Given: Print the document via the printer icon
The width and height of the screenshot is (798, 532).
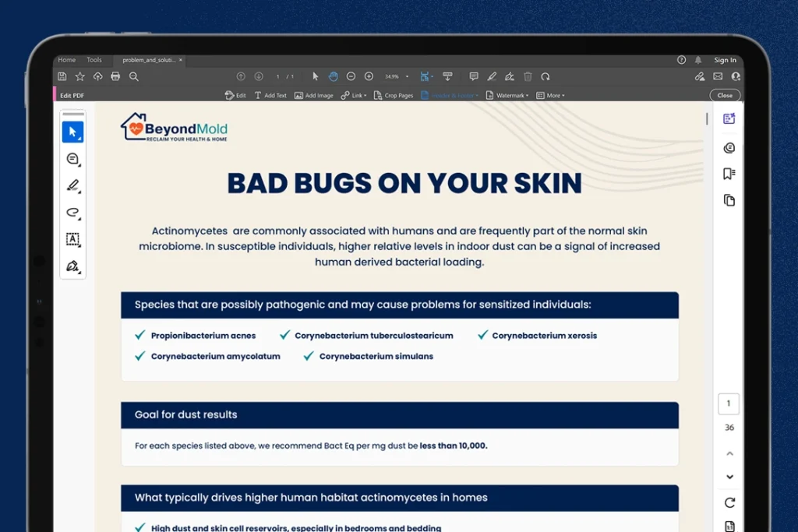Looking at the screenshot, I should point(115,76).
